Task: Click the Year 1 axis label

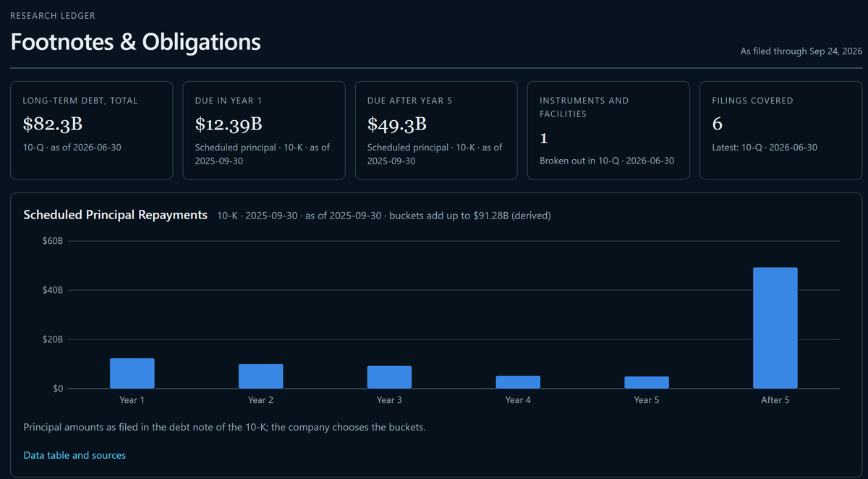Action: [x=132, y=399]
